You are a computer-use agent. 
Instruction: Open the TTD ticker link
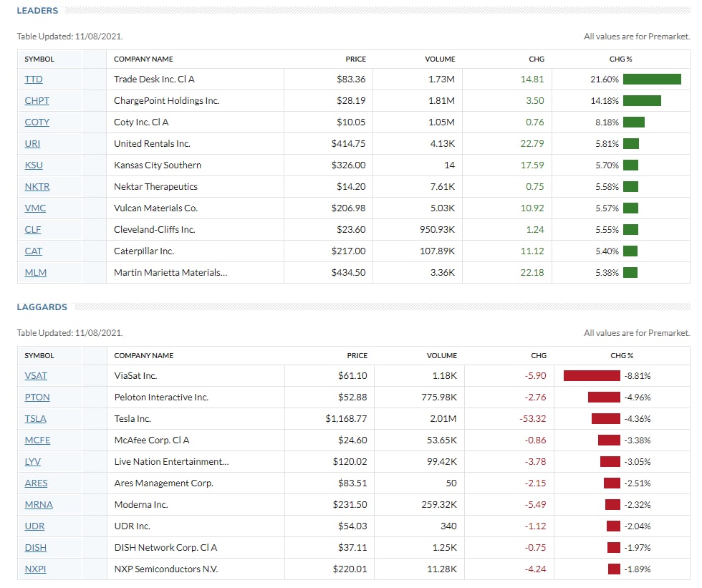(34, 79)
